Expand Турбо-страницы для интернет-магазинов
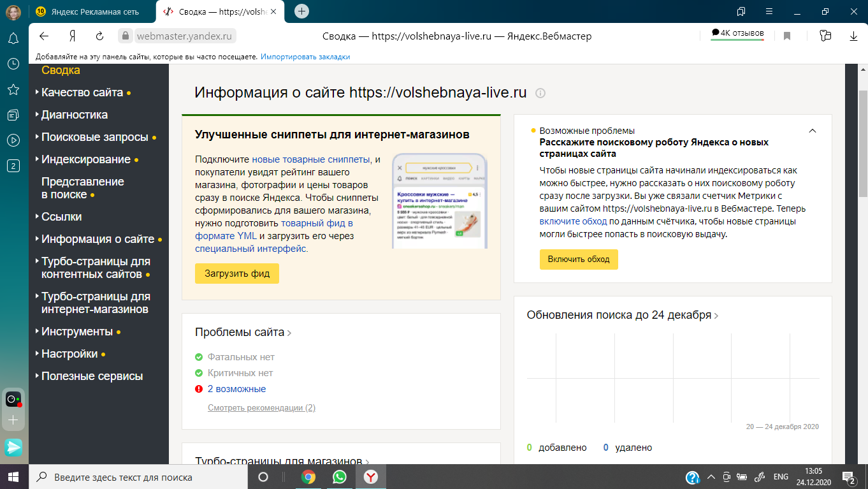The height and width of the screenshot is (489, 868). 96,303
